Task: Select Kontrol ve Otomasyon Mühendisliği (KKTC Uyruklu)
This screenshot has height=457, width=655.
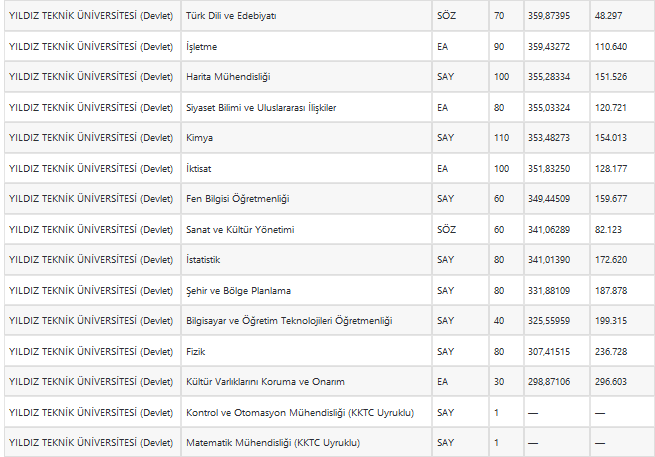Action: (x=300, y=412)
